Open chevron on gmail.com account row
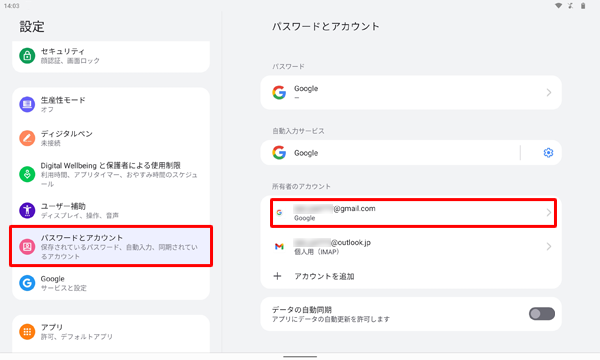This screenshot has width=600, height=360. point(549,213)
